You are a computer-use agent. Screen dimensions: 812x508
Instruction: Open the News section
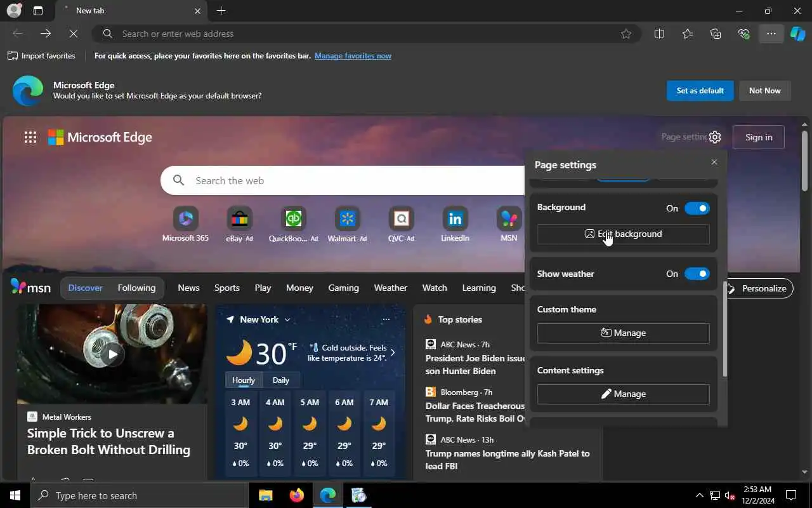(188, 288)
